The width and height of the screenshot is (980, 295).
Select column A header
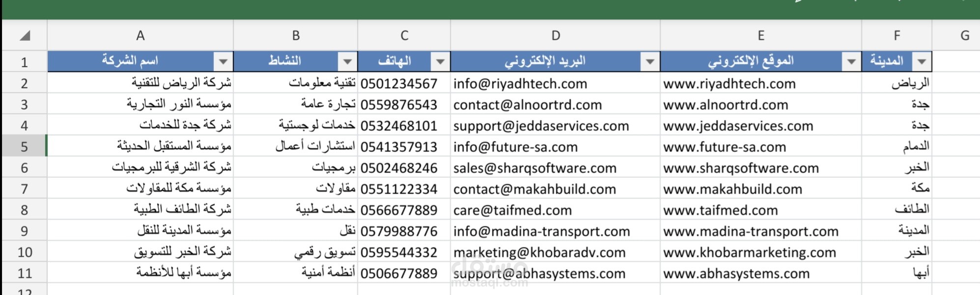pyautogui.click(x=140, y=35)
